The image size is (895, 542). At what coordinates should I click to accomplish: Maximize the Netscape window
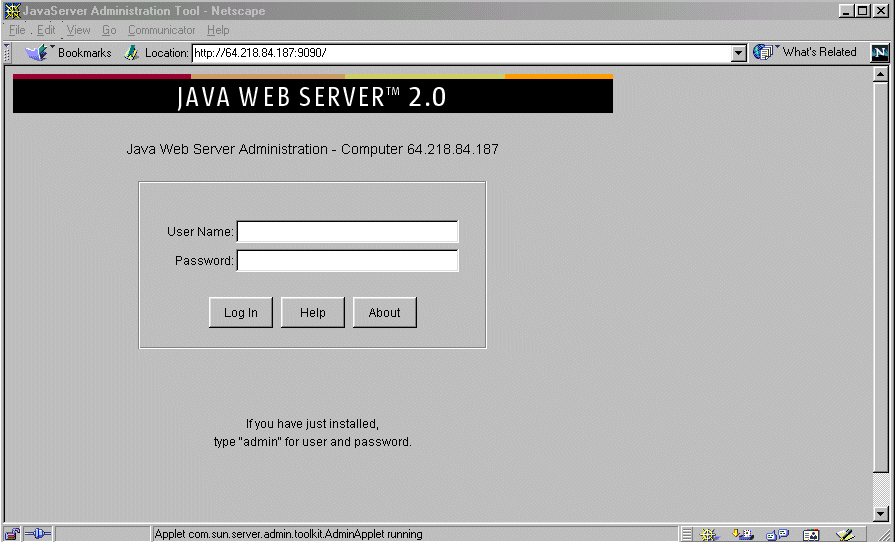click(862, 10)
